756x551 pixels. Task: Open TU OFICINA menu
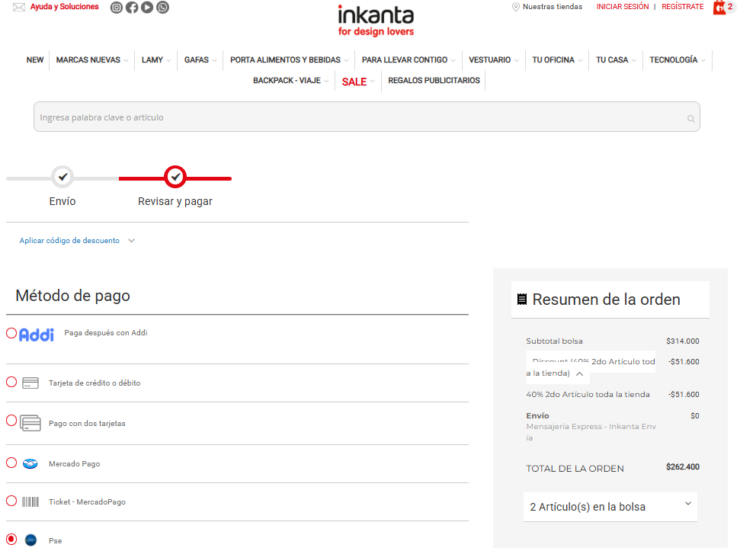557,59
